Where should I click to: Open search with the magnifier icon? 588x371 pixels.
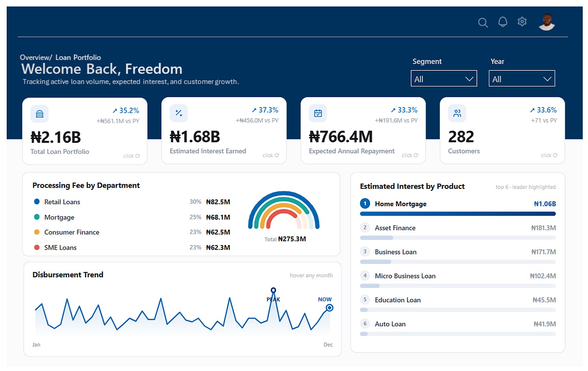483,23
